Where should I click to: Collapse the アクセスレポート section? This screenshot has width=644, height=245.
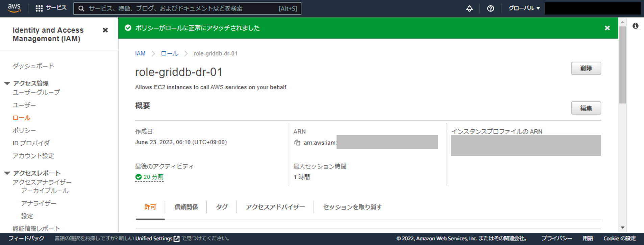pos(7,173)
